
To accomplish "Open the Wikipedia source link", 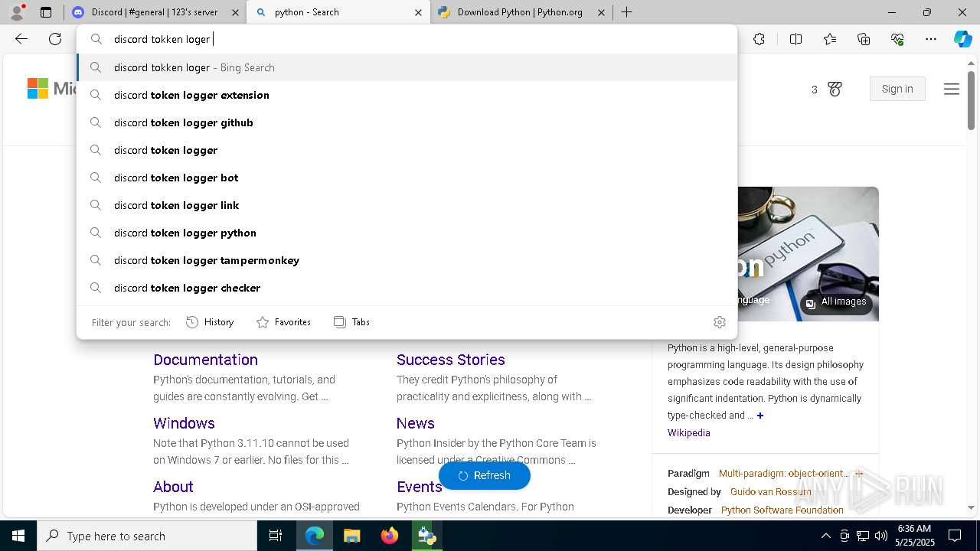I will (689, 433).
